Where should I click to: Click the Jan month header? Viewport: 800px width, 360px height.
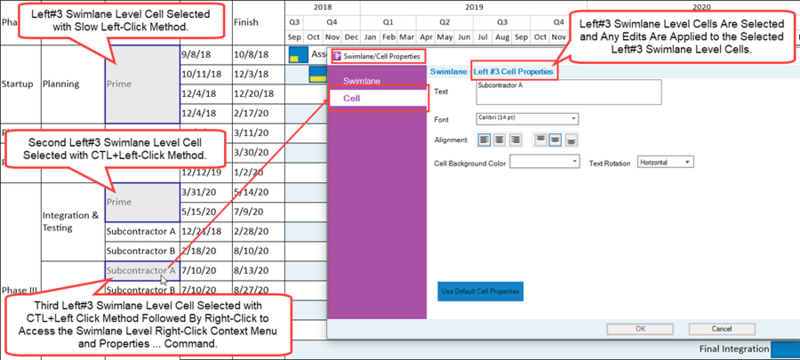click(370, 37)
